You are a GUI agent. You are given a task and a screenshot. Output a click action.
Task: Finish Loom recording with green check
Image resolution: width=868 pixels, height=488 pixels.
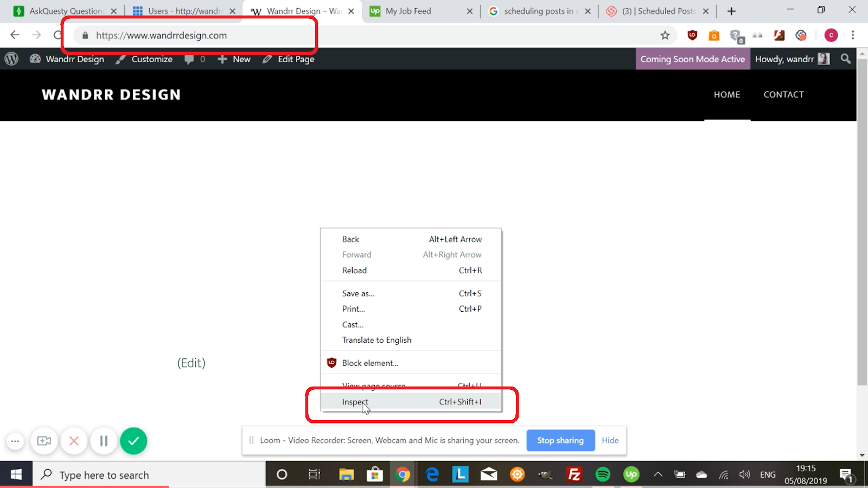(133, 441)
